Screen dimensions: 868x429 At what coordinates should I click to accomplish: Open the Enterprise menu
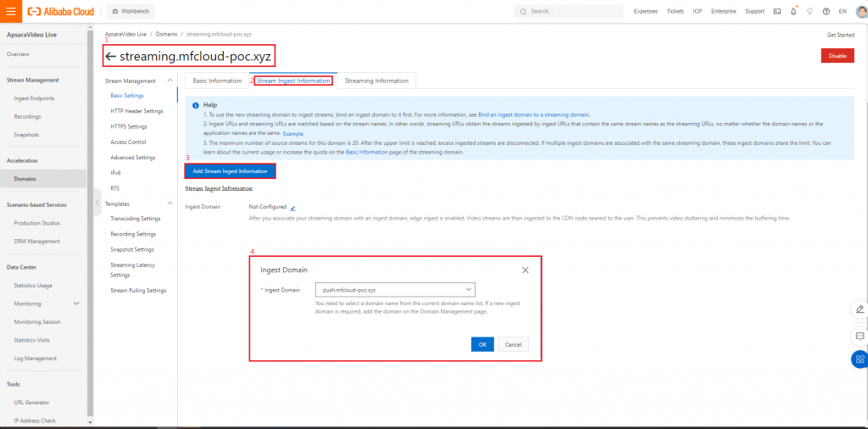[724, 11]
